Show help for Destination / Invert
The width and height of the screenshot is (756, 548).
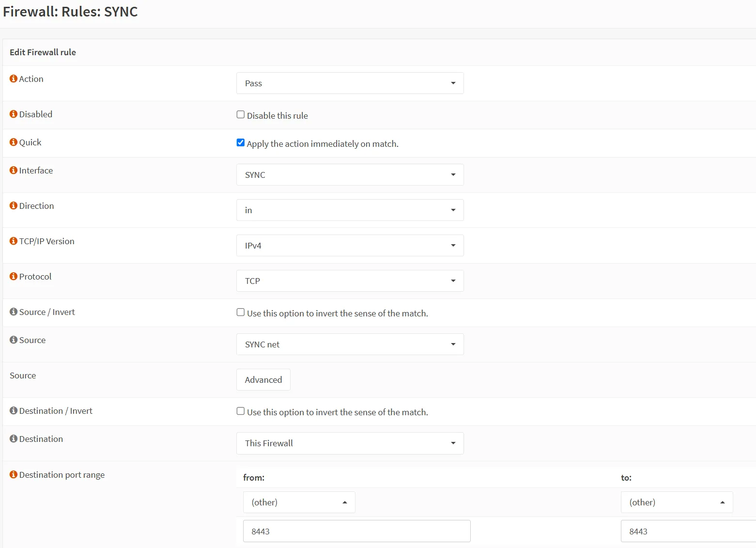[14, 410]
